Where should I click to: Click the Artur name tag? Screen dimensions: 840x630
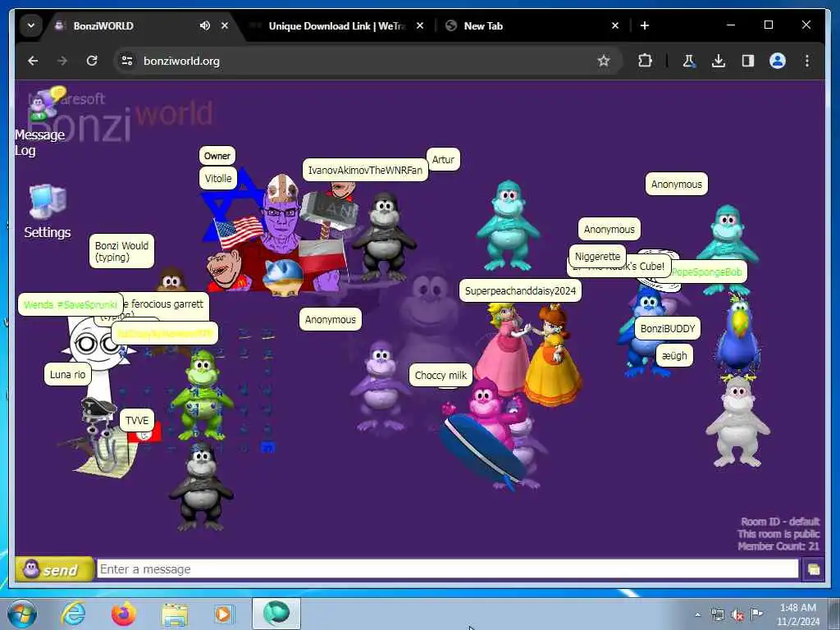[x=443, y=160]
